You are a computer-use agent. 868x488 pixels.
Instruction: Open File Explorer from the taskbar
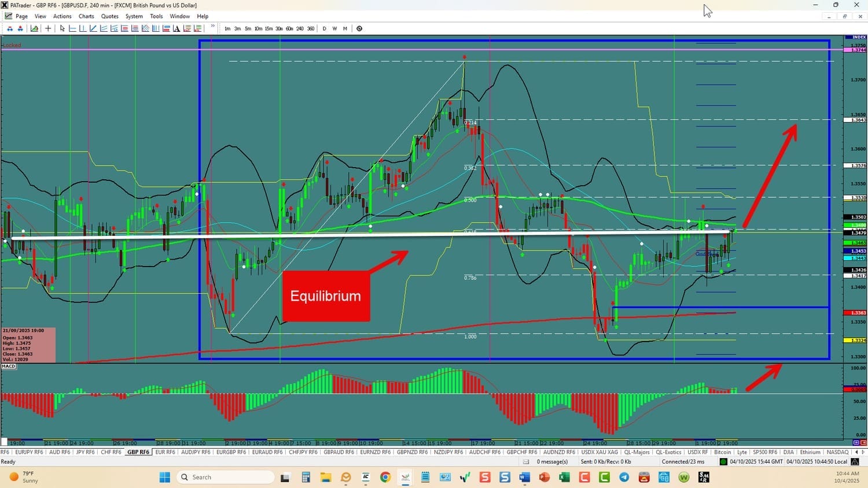pos(326,477)
